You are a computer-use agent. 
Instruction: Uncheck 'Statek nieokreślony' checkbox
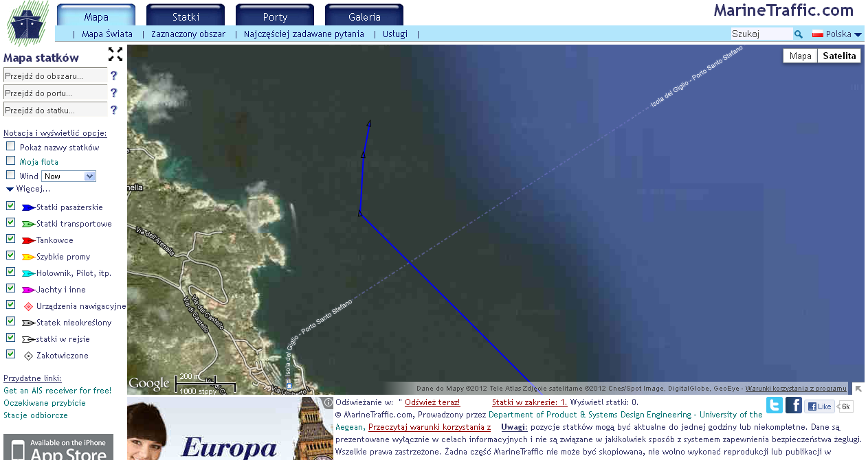(x=10, y=321)
